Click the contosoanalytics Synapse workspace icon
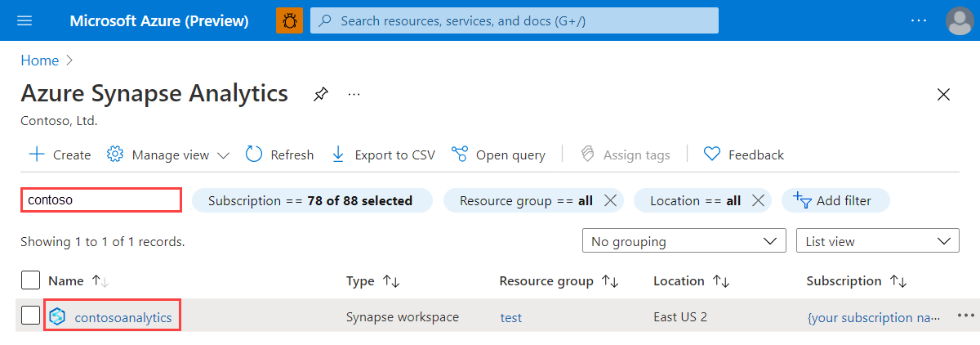This screenshot has width=980, height=345. click(x=57, y=317)
